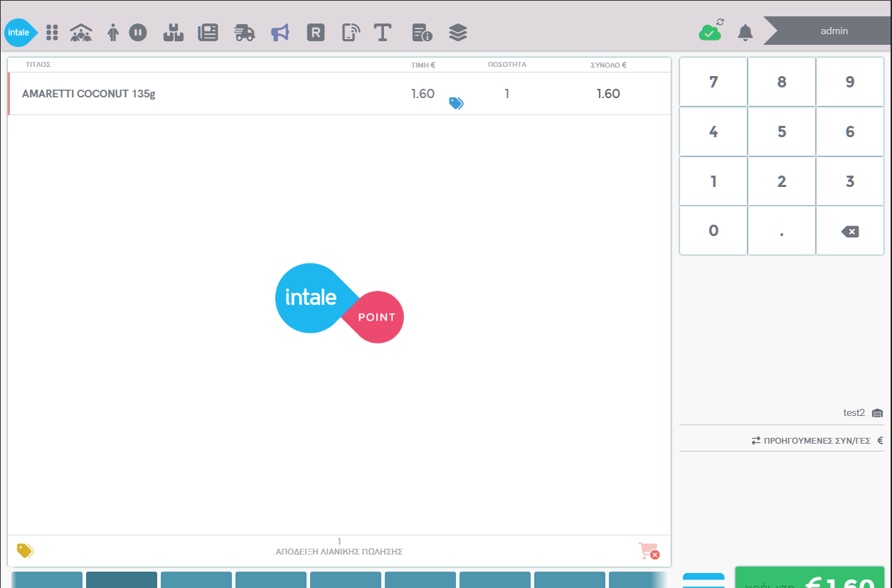Click the ΠΟΣΟΤΗΤΑ column header
The image size is (892, 588).
point(507,65)
